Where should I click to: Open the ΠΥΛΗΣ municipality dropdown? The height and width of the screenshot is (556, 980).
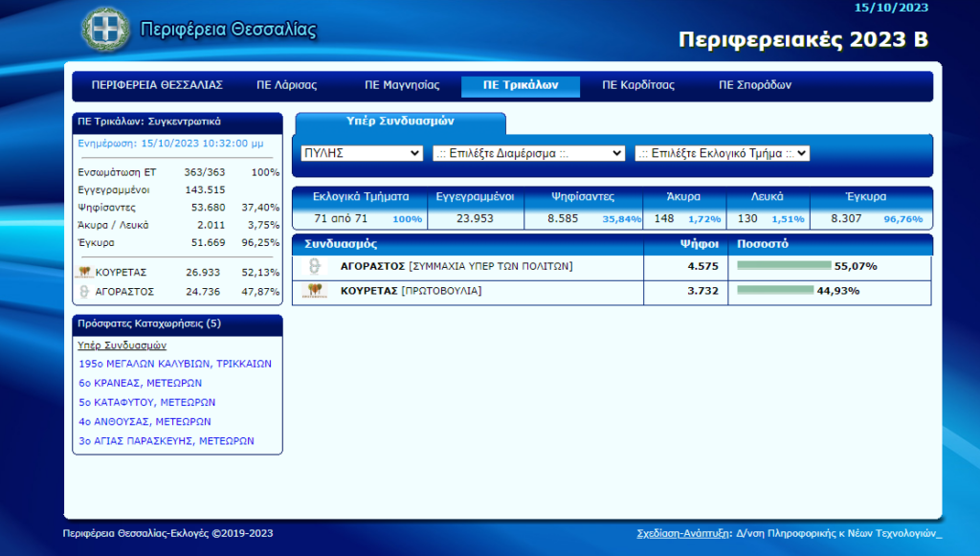pyautogui.click(x=362, y=153)
